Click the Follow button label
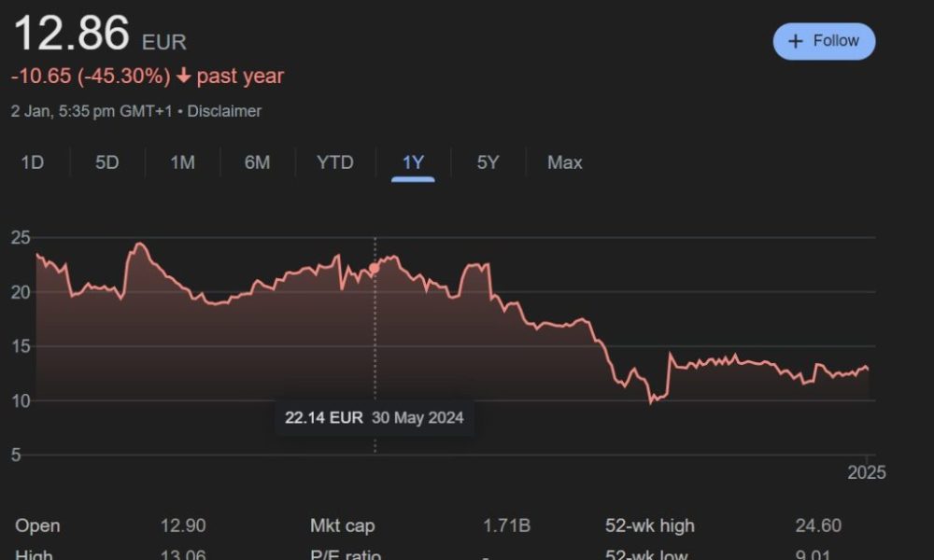The height and width of the screenshot is (560, 934). pyautogui.click(x=836, y=40)
